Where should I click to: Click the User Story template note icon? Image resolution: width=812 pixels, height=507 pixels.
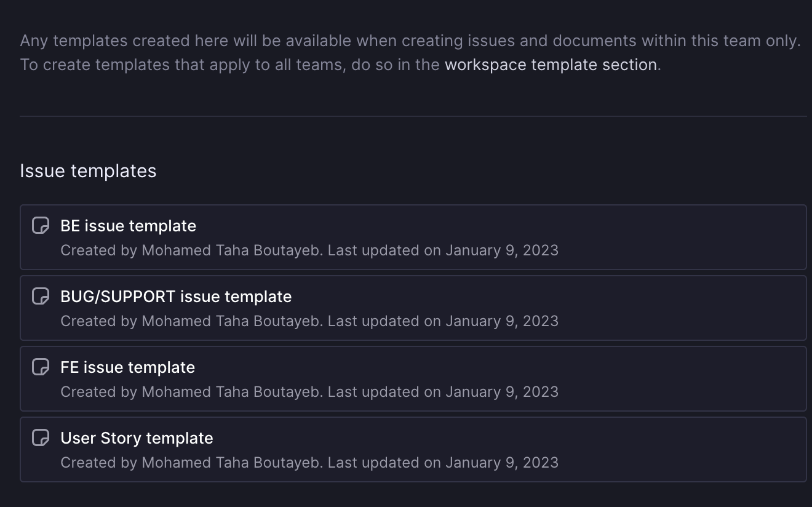click(x=41, y=438)
